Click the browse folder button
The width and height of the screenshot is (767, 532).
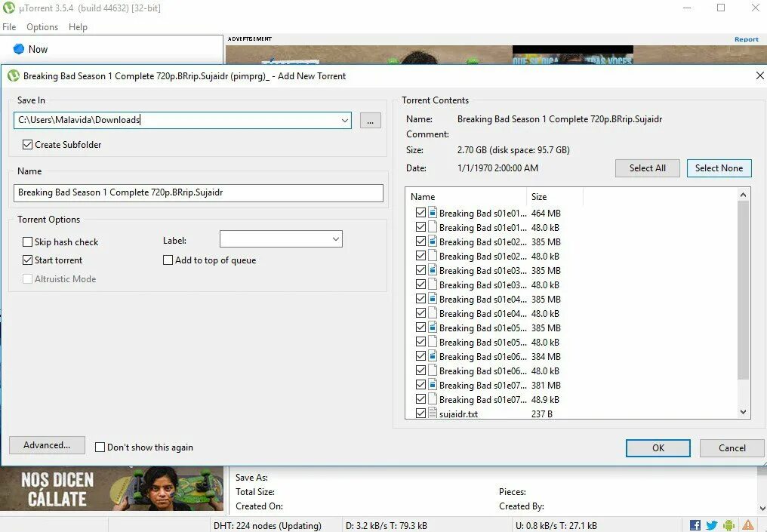(371, 120)
